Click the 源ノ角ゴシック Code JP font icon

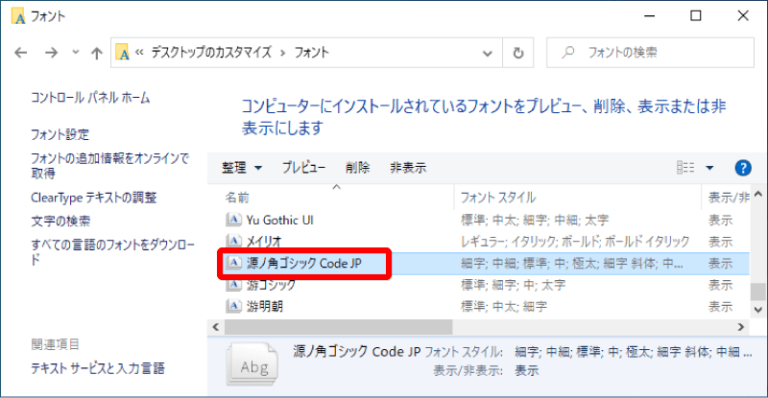234,263
